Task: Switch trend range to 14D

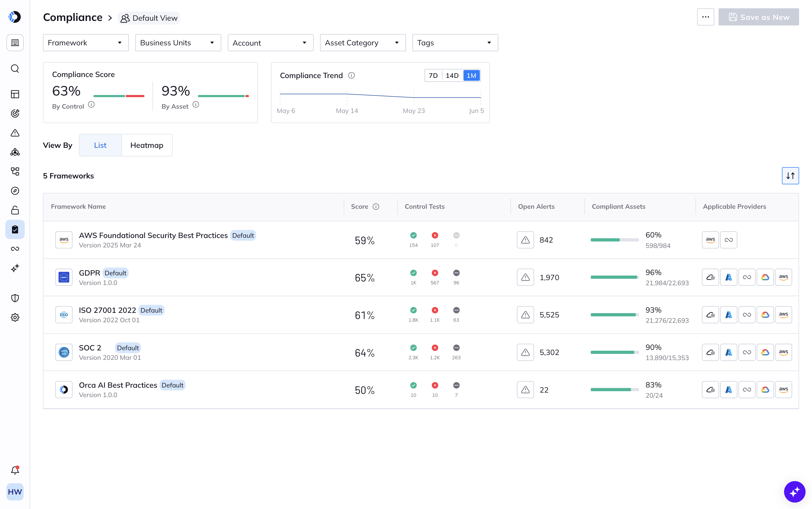Action: click(x=452, y=75)
